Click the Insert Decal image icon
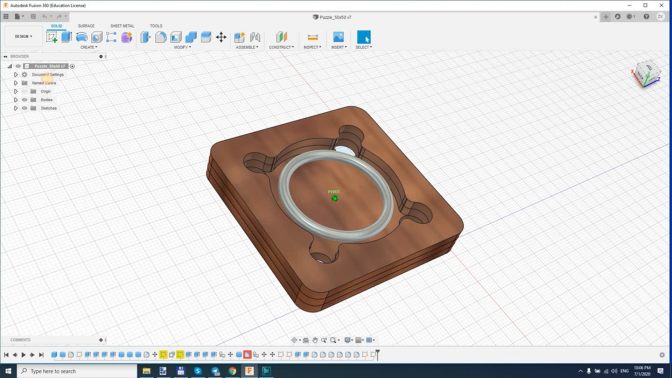Image resolution: width=672 pixels, height=378 pixels. (339, 37)
